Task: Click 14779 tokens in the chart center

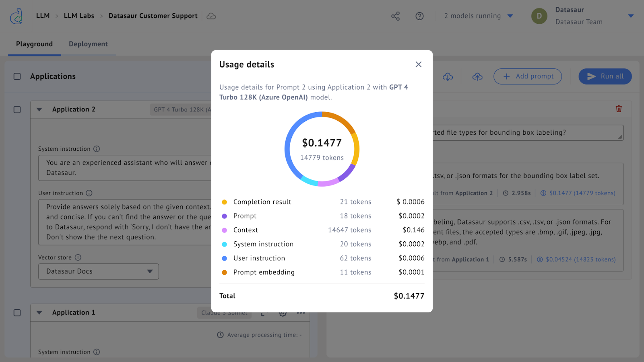Action: coord(322,158)
